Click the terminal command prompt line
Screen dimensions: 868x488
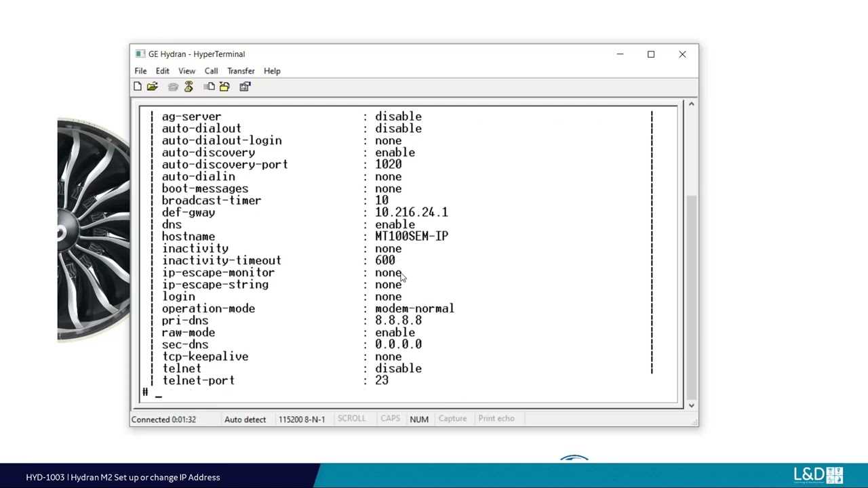point(407,393)
